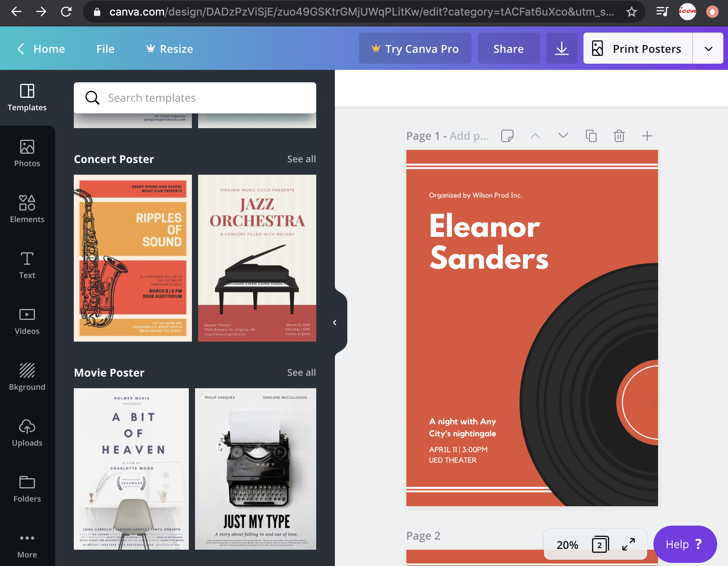The width and height of the screenshot is (728, 566).
Task: Toggle fullscreen presentation mode
Action: tap(628, 545)
